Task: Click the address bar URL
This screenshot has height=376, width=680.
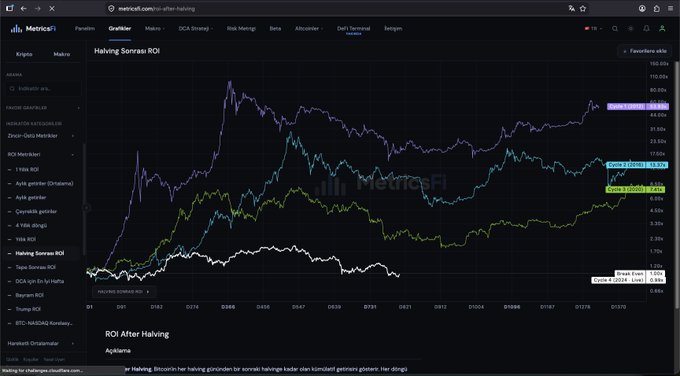Action: click(157, 9)
